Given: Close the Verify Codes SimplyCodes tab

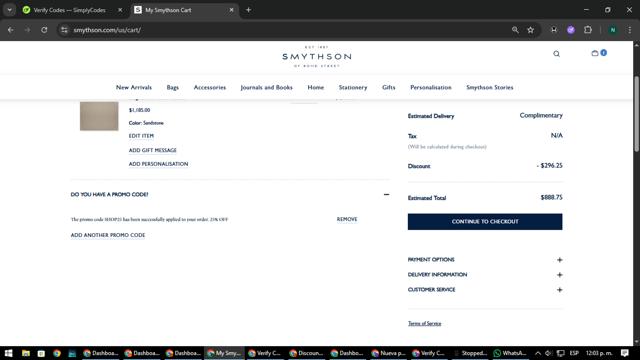Looking at the screenshot, I should click(120, 10).
